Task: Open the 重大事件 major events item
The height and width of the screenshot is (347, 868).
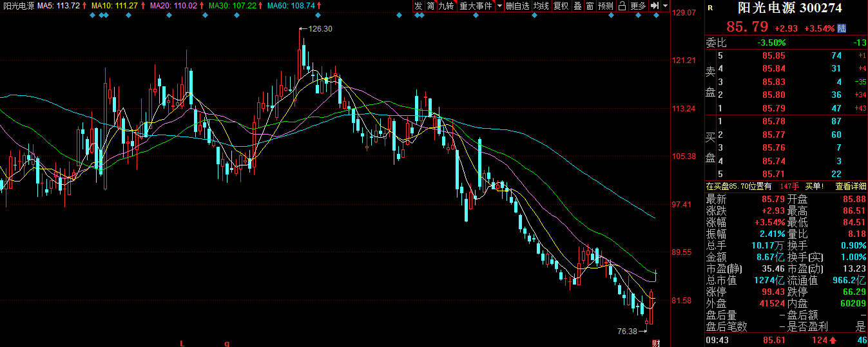Action: [476, 6]
